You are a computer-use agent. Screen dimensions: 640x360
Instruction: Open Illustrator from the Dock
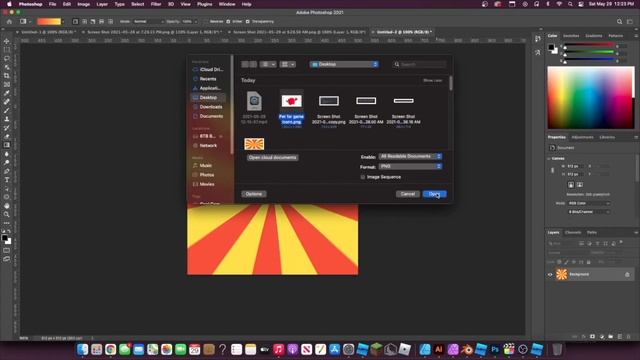click(439, 349)
